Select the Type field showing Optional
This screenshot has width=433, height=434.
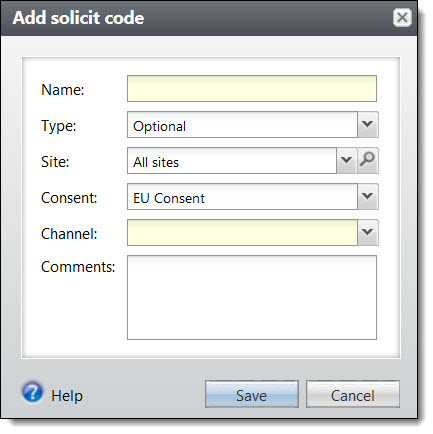(x=242, y=124)
